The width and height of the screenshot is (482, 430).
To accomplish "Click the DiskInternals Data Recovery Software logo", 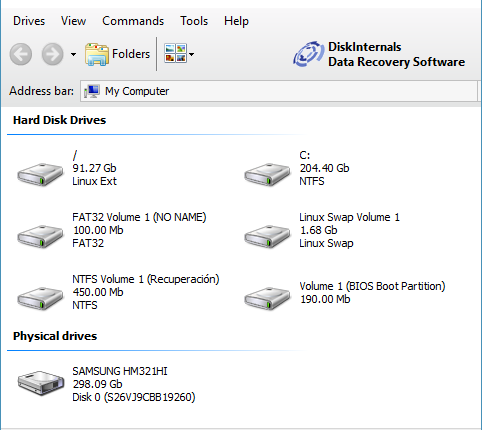I will (x=379, y=54).
